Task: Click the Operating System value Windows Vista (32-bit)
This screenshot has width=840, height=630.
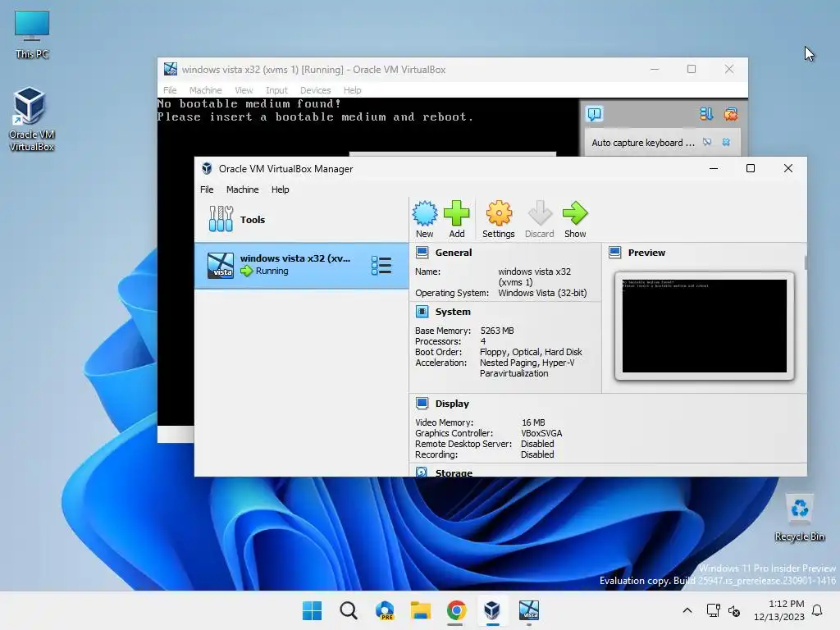Action: [542, 293]
